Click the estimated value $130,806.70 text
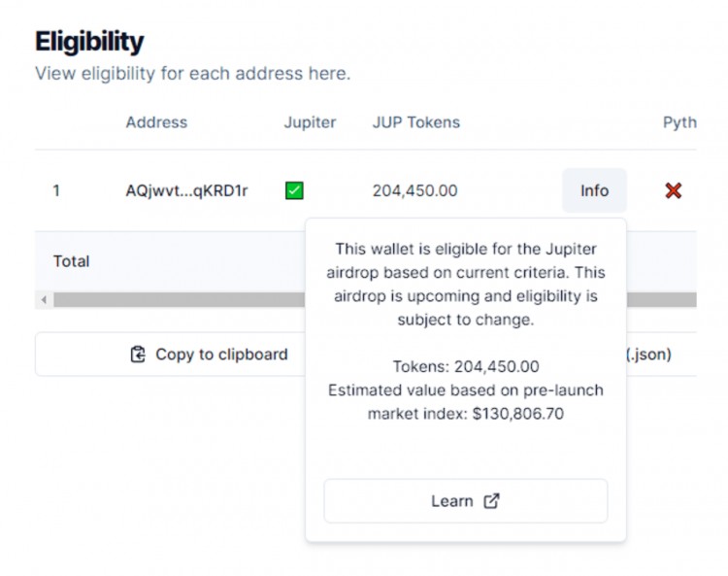 click(518, 414)
